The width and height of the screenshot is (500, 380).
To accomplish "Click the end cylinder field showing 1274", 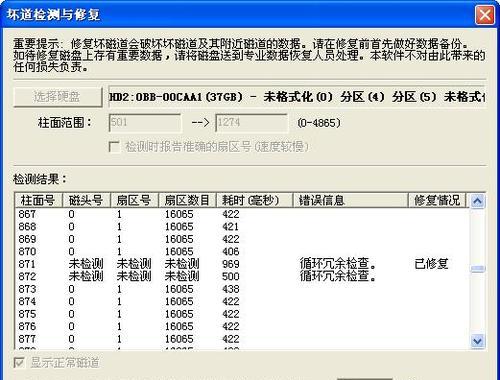I will 251,123.
